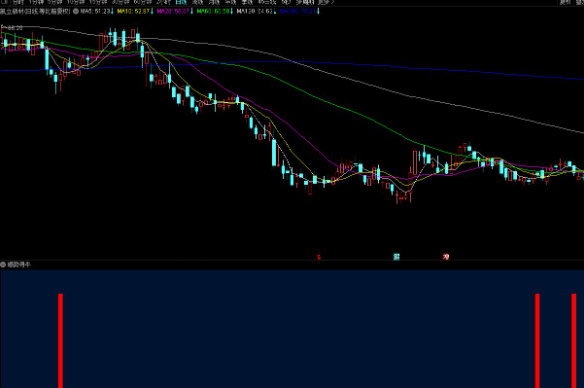Click the round icon beside sub-indicator name

coord(3,264)
